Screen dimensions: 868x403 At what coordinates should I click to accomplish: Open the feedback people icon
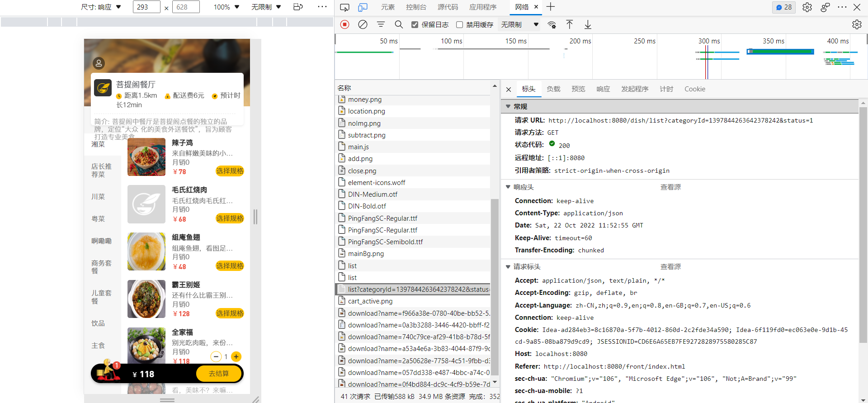(x=825, y=7)
